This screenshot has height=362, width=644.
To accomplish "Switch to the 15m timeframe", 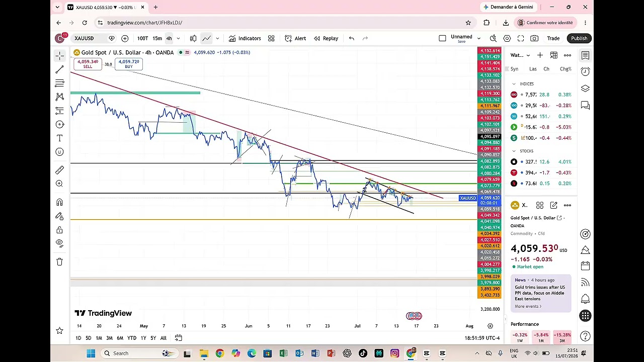I will click(157, 38).
